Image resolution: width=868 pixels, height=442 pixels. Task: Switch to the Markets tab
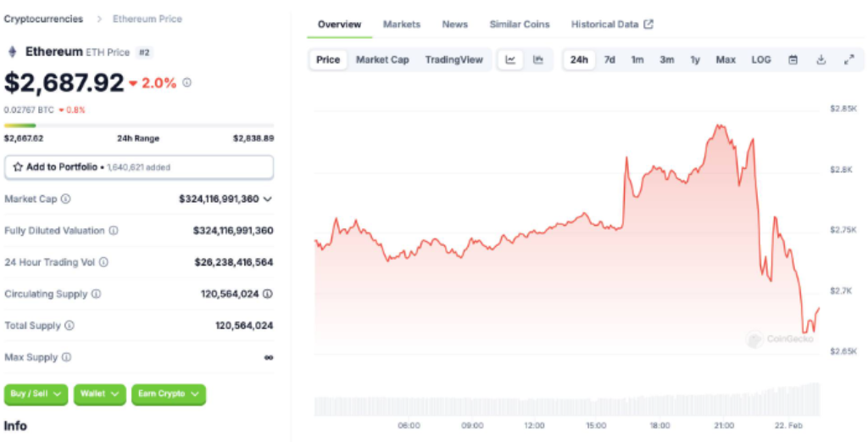[402, 25]
